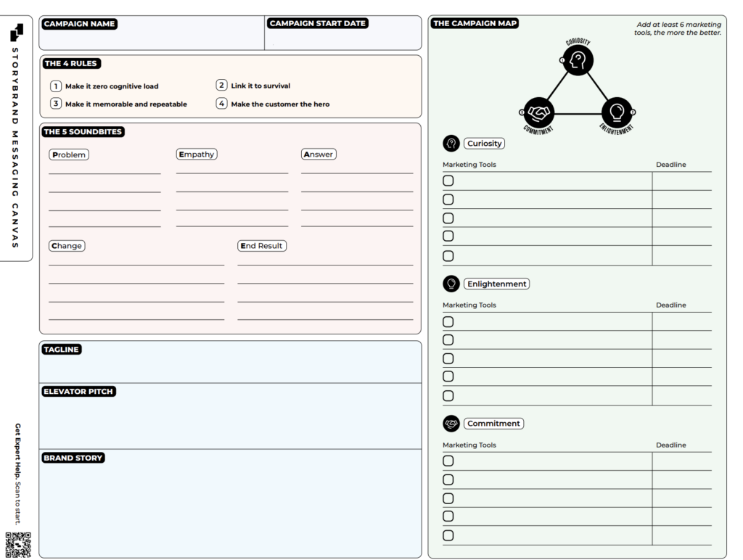Click the Curiosity head icon in the triangle diagram
743x560 pixels.
[578, 60]
